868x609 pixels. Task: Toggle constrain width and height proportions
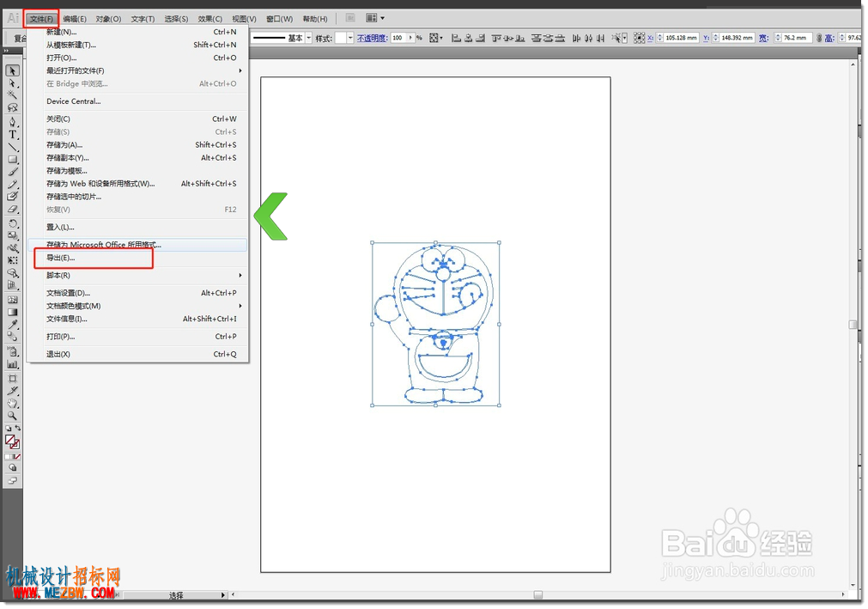click(x=819, y=38)
